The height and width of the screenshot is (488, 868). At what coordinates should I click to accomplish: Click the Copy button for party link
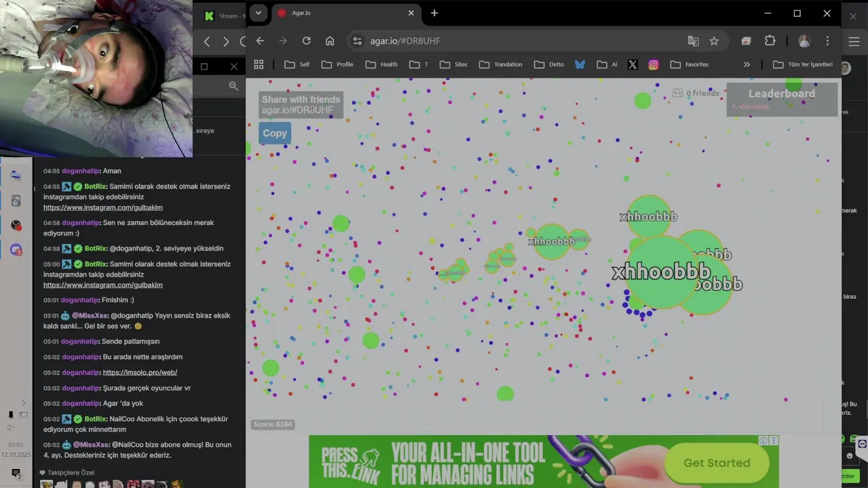275,133
